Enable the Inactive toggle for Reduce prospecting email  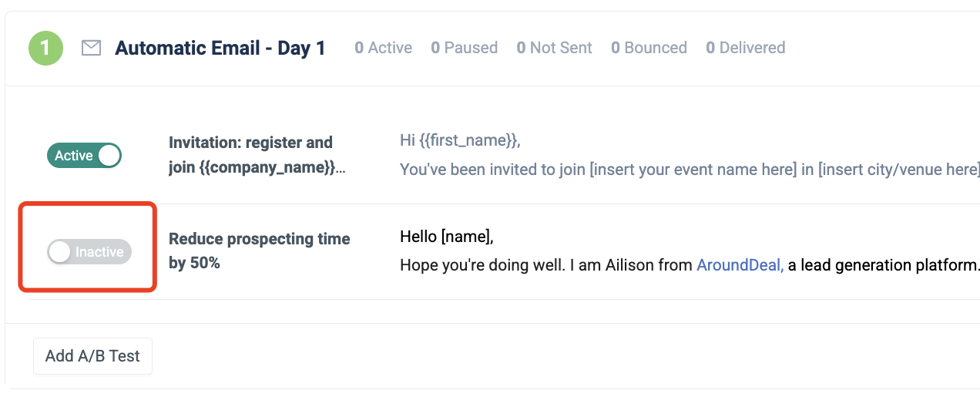coord(89,251)
